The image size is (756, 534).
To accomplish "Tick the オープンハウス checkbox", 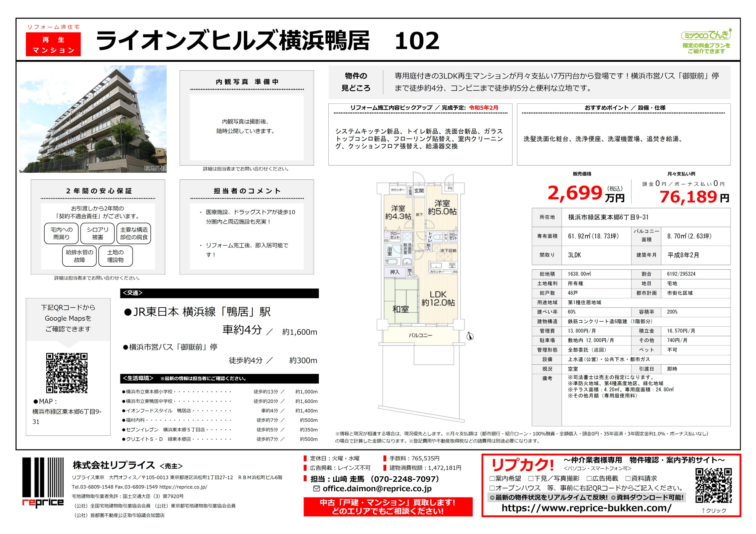I will [492, 488].
